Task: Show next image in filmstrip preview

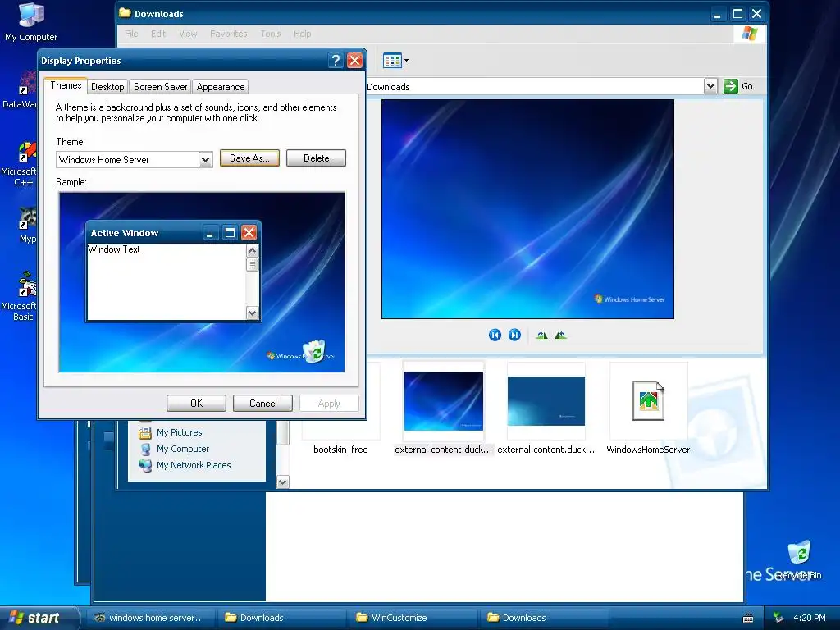Action: [x=514, y=335]
